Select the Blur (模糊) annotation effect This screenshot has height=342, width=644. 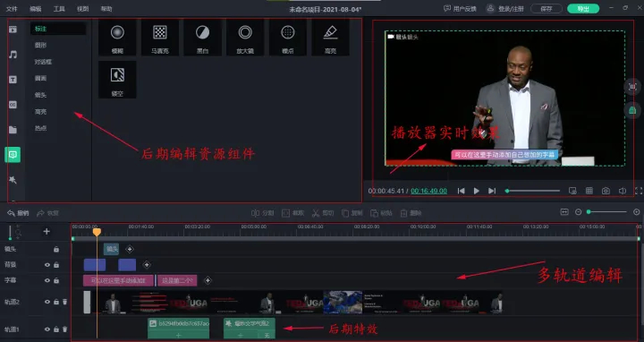click(x=117, y=38)
